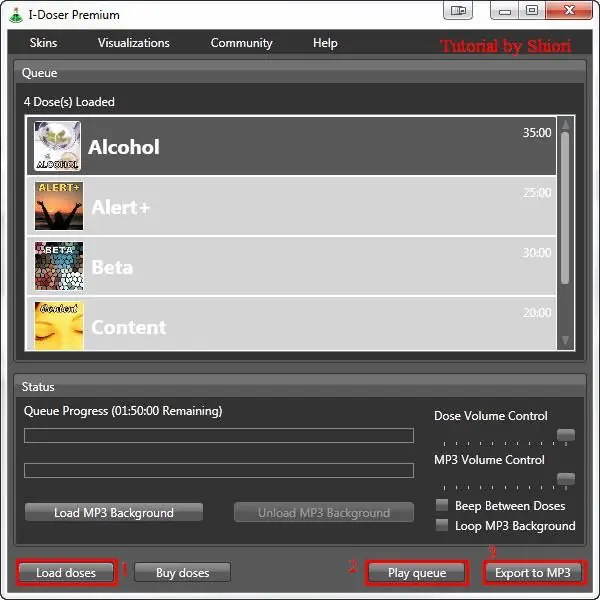Viewport: 600px width, 600px height.
Task: Click the queue list scroll up arrow
Action: 566,124
